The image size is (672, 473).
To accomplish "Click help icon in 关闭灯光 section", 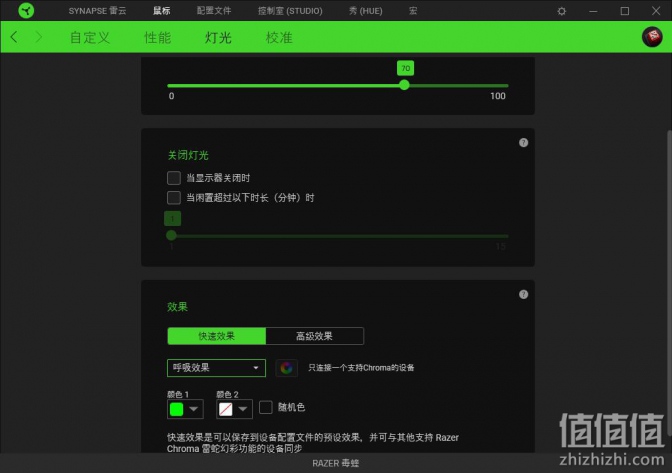I will (x=523, y=143).
